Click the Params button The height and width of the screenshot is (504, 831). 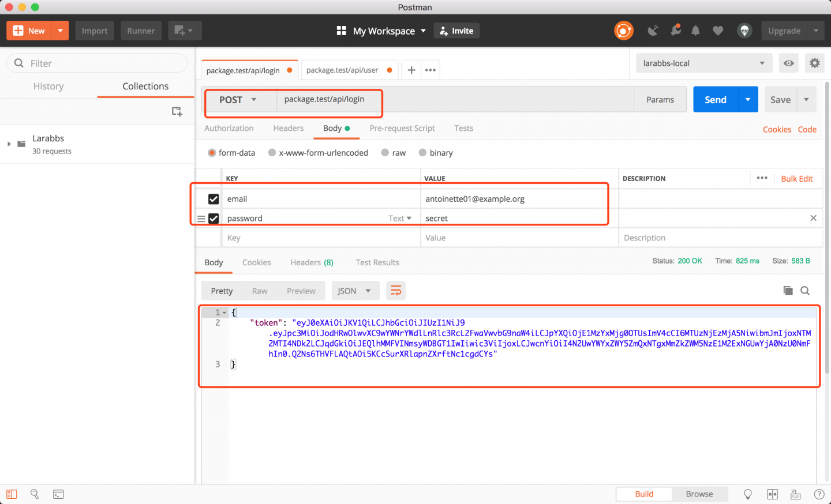pos(660,100)
